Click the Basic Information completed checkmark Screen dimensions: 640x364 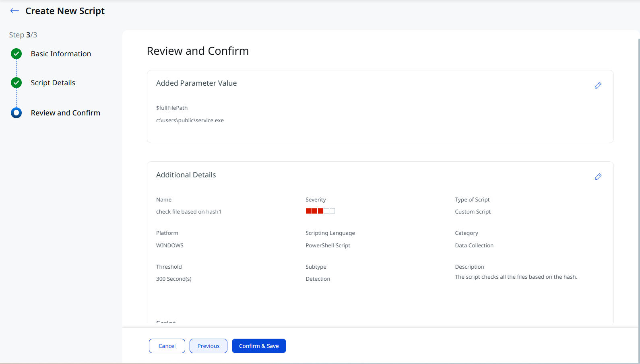point(16,53)
